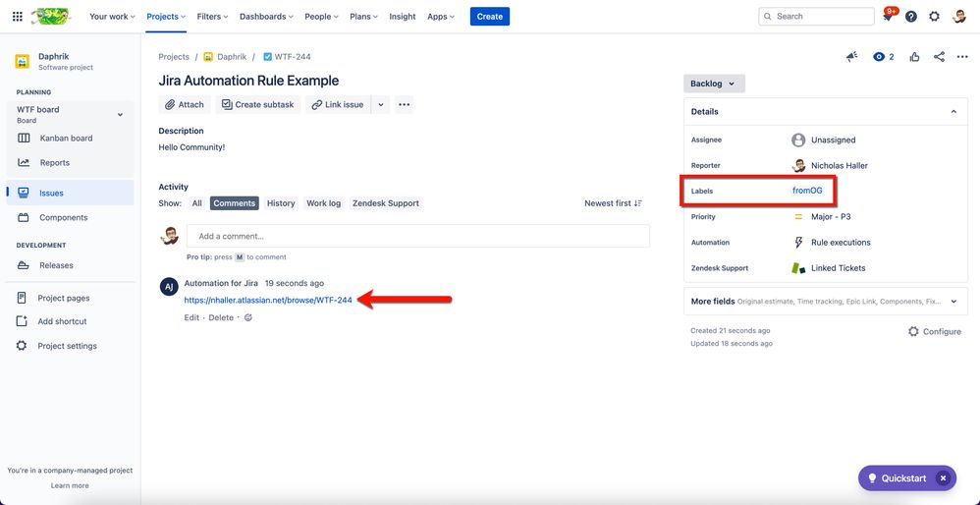Open the notifications bell with 9+ badge
Screen dimensions: 980x505
pos(888,17)
